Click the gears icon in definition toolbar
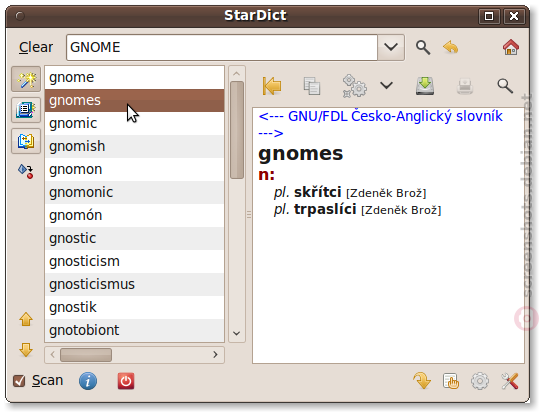This screenshot has width=539, height=412. click(x=354, y=86)
